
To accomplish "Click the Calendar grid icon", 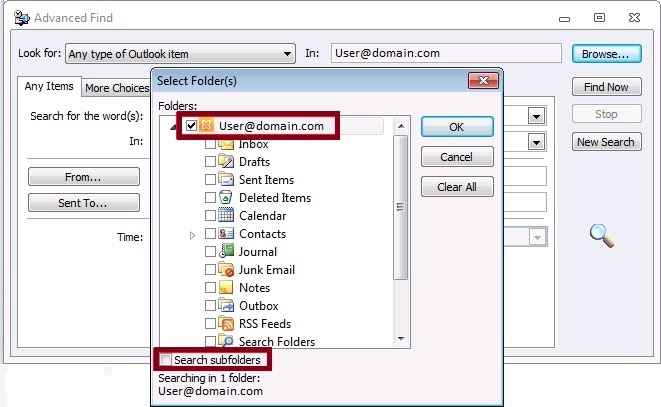I will click(226, 215).
